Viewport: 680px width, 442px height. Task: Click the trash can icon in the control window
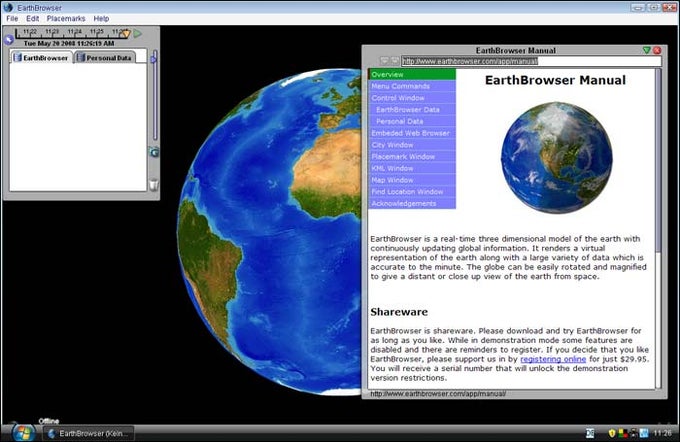pos(154,185)
